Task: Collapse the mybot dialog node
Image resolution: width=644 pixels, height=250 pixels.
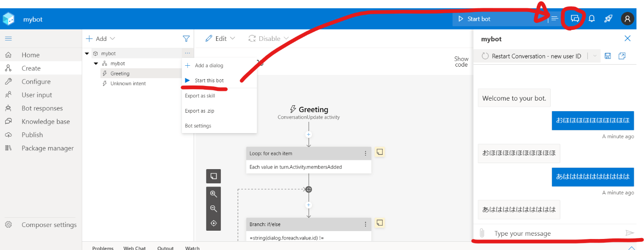Action: tap(96, 63)
